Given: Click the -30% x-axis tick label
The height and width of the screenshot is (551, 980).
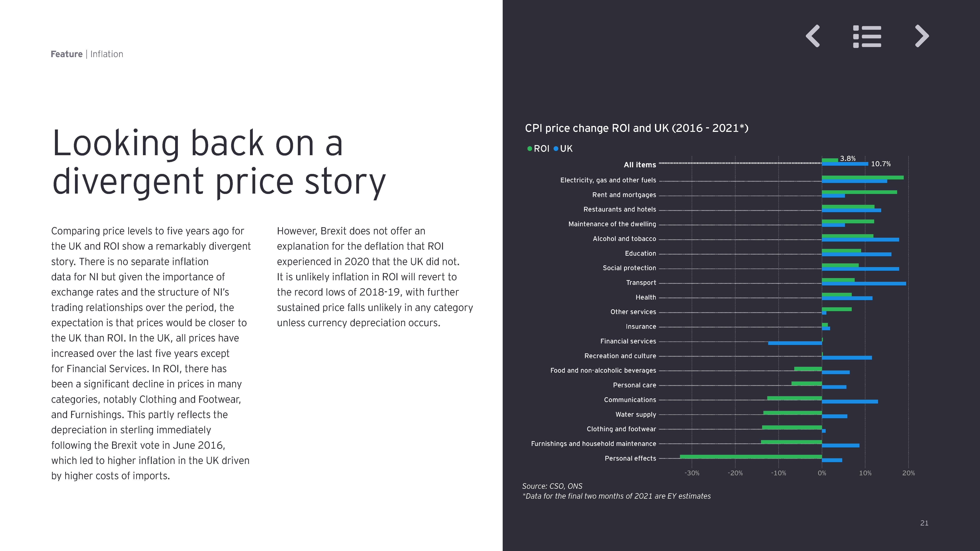Looking at the screenshot, I should (692, 473).
